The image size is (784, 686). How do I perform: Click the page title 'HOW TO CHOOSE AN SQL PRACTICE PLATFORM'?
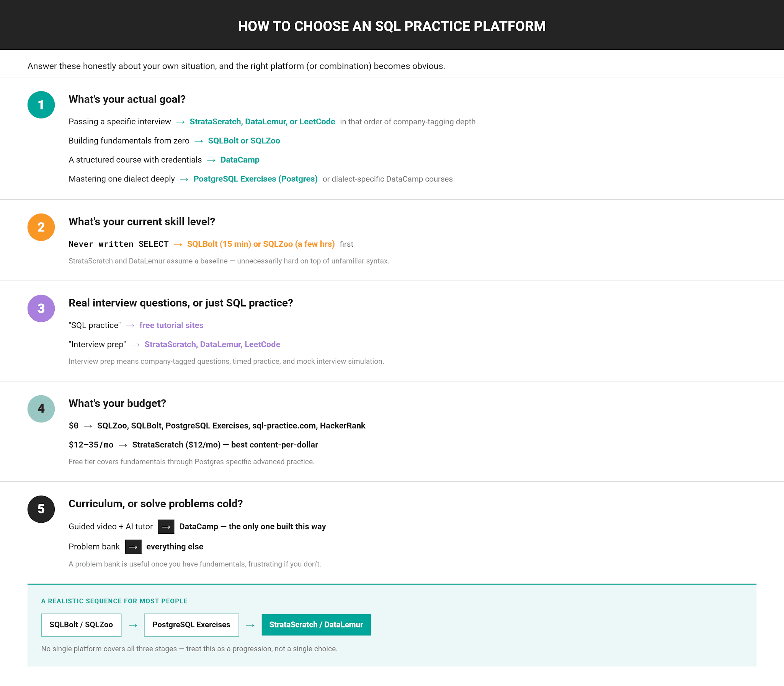pos(392,26)
